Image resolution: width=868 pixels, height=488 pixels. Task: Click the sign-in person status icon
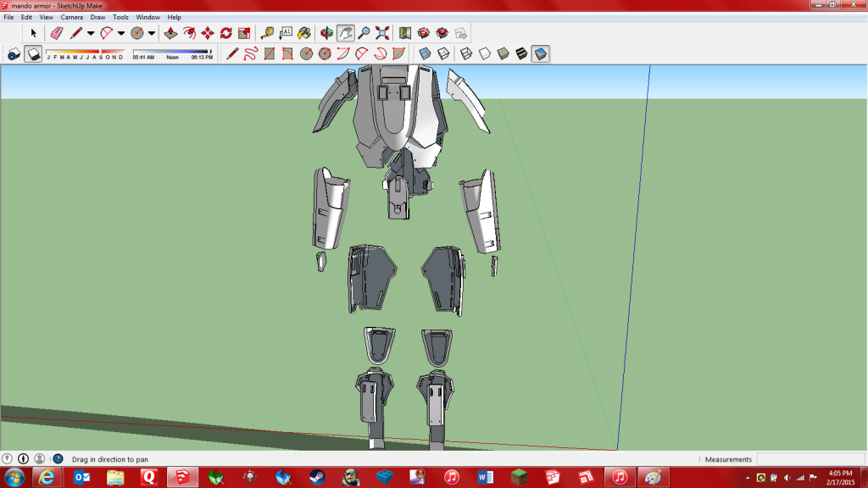[39, 458]
